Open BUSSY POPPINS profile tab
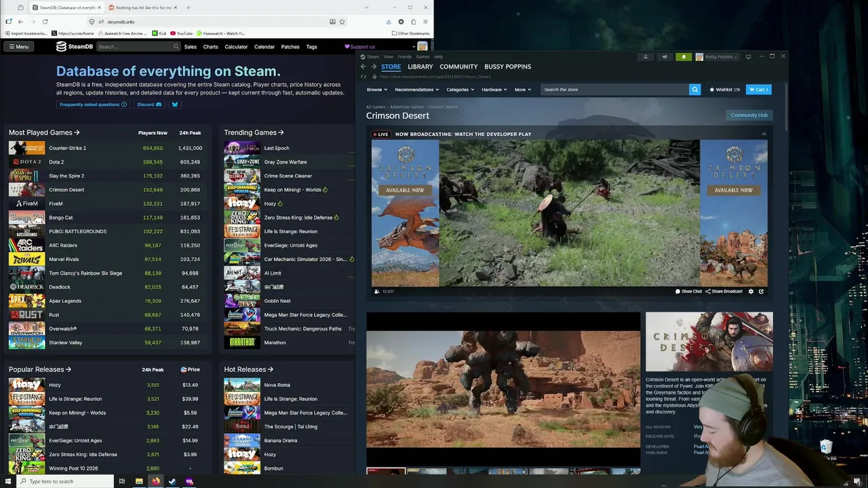Image resolution: width=868 pixels, height=488 pixels. tap(507, 66)
